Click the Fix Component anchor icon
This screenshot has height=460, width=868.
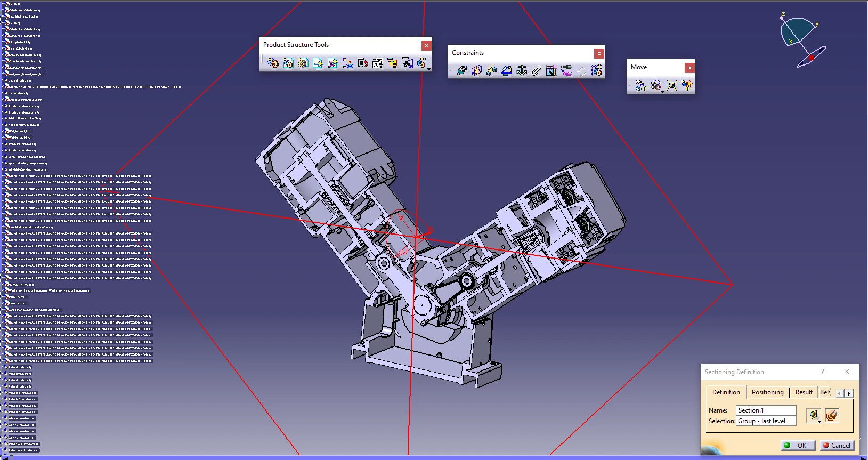tap(522, 70)
